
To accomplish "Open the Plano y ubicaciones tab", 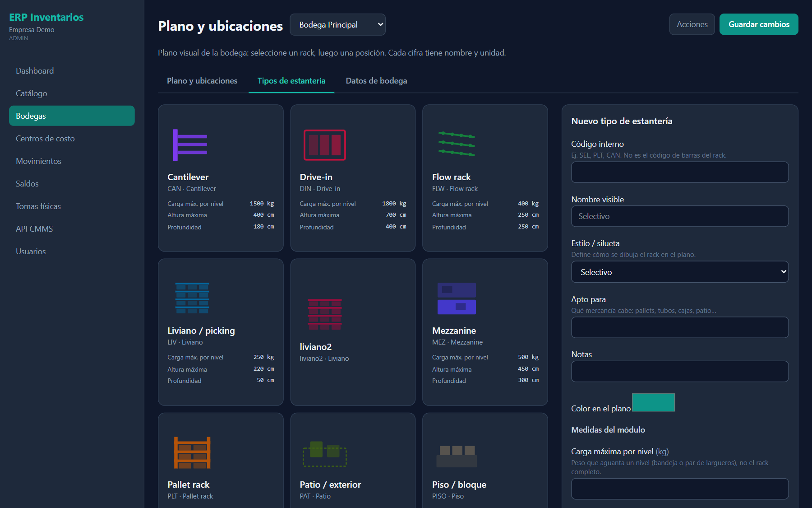I will (x=202, y=81).
